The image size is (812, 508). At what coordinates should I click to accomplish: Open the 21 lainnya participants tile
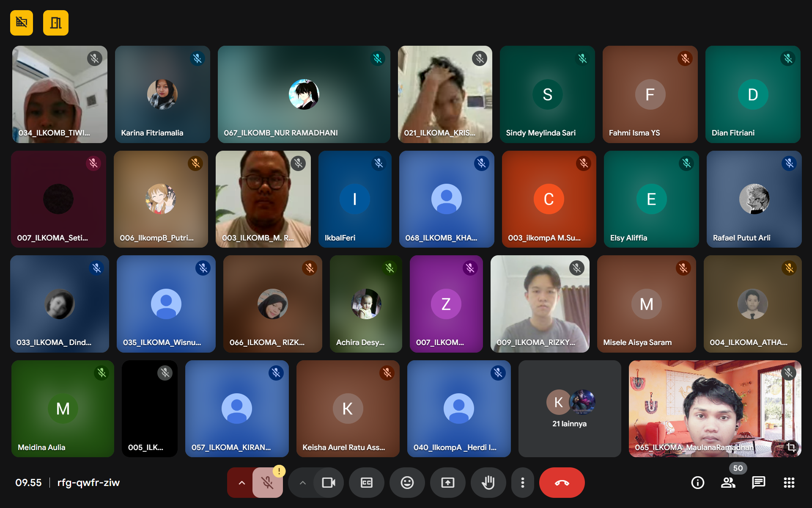point(569,409)
